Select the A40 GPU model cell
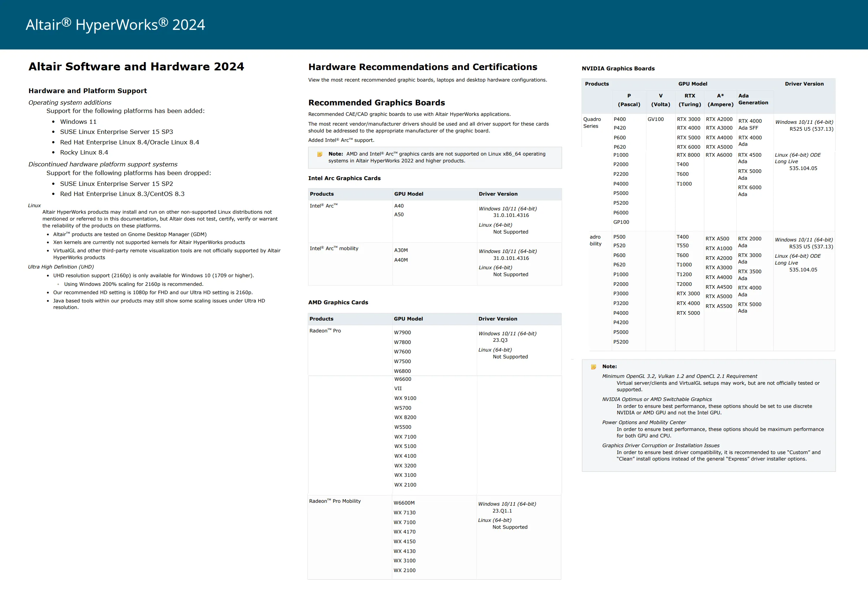Screen dimensions: 868x593 pyautogui.click(x=399, y=206)
